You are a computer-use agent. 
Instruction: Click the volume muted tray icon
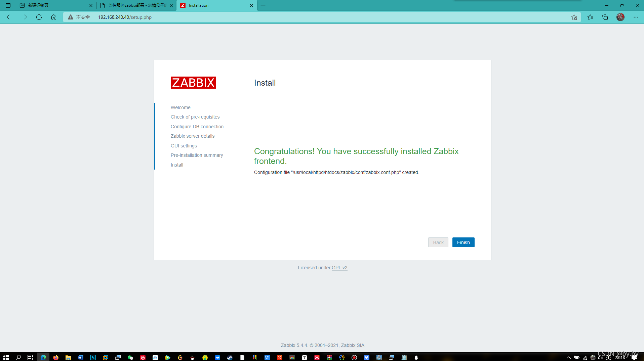[x=601, y=358]
